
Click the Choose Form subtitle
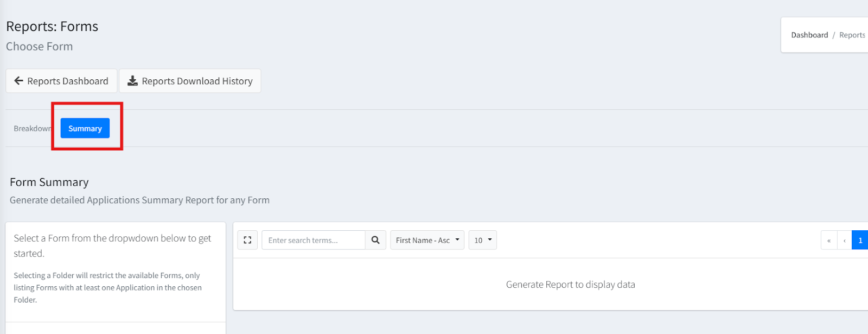pos(40,47)
